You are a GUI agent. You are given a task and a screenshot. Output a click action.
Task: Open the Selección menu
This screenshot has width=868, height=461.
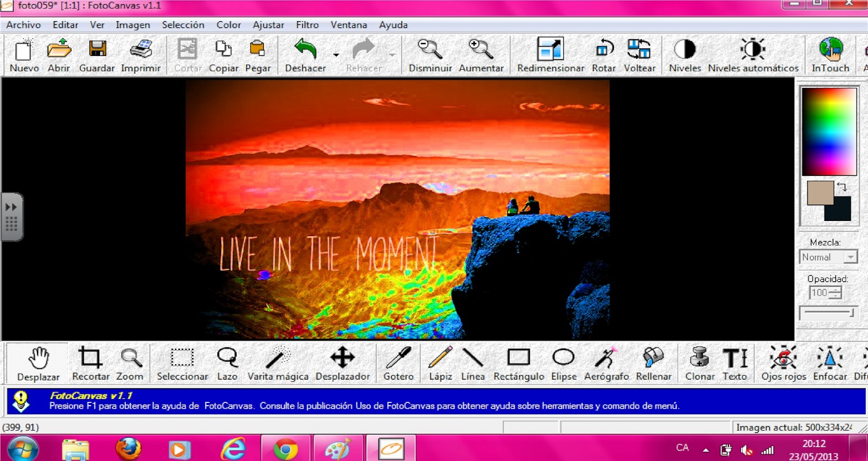tap(183, 25)
